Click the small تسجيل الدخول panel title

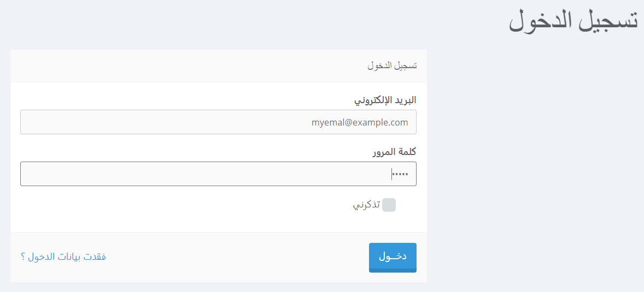[x=391, y=66]
